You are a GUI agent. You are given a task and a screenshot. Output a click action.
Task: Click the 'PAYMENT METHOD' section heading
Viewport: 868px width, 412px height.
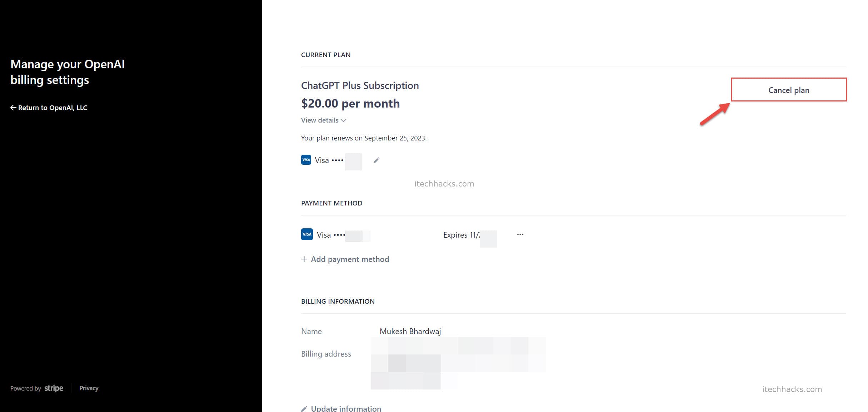click(332, 203)
